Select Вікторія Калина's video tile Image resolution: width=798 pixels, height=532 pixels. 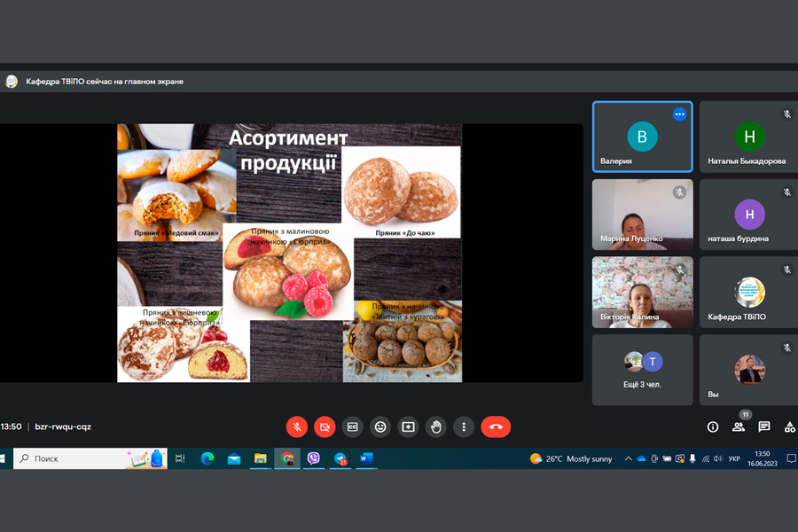(642, 293)
